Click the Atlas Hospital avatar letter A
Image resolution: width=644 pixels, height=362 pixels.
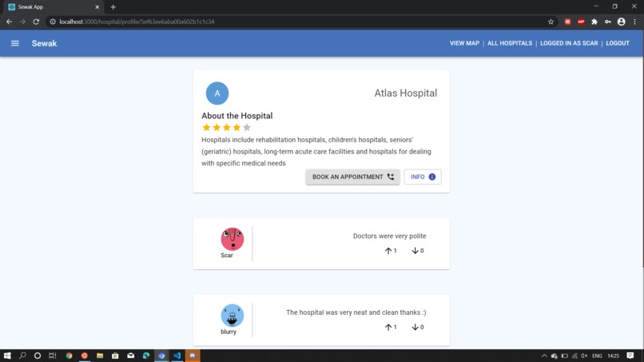click(217, 93)
